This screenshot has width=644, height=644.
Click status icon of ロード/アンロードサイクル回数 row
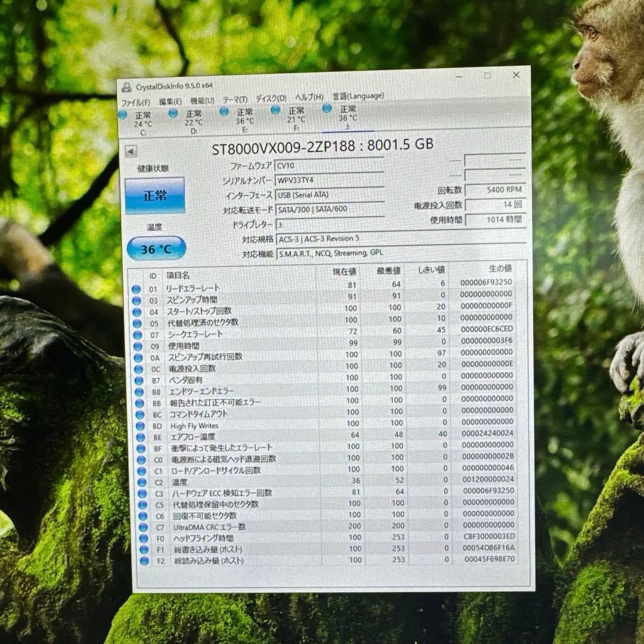(142, 471)
